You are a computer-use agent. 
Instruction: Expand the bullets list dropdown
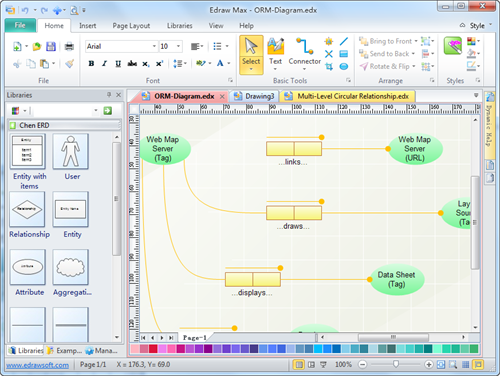click(227, 46)
